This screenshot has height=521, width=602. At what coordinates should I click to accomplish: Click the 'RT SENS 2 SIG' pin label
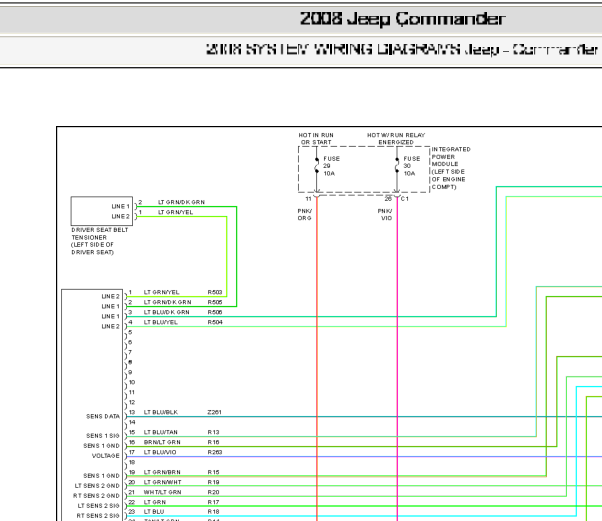click(98, 516)
